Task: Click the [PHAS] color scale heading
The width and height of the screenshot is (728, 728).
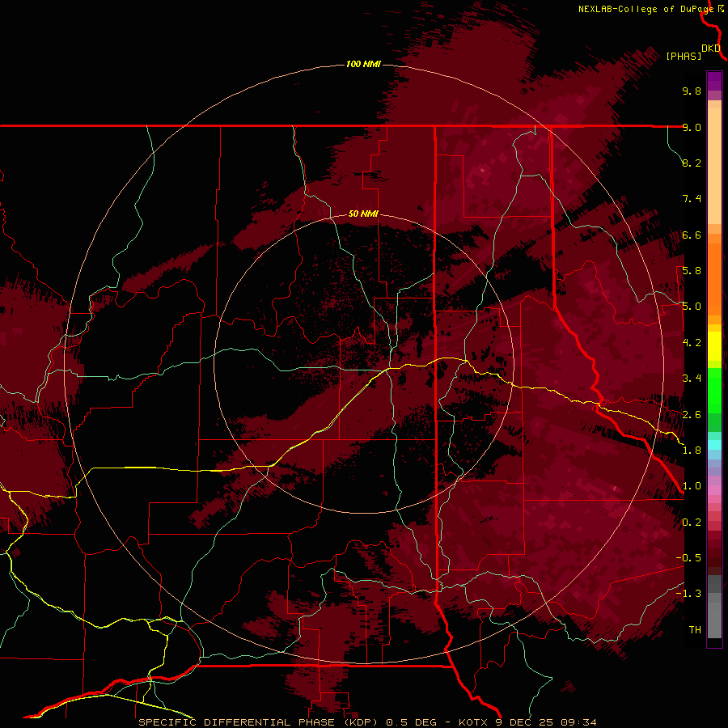Action: click(684, 56)
